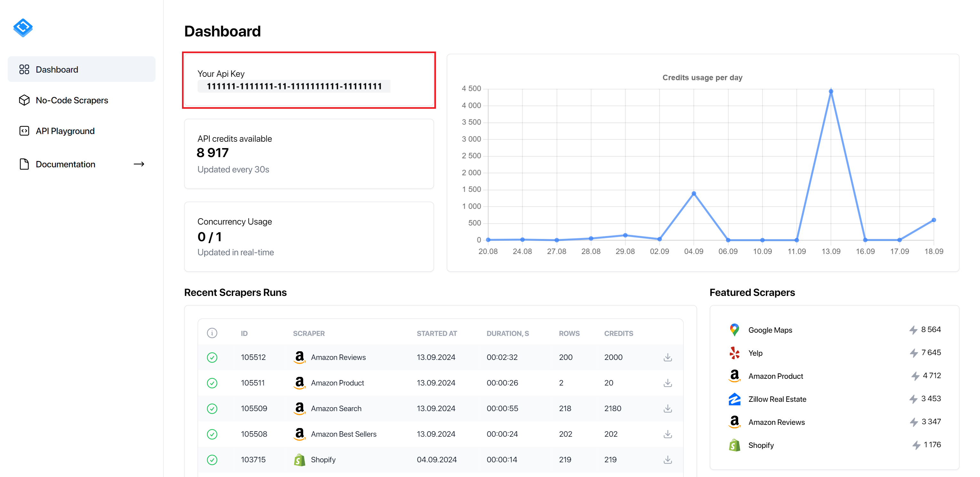Click the Featured Scrapers heading
980x477 pixels.
pyautogui.click(x=752, y=292)
